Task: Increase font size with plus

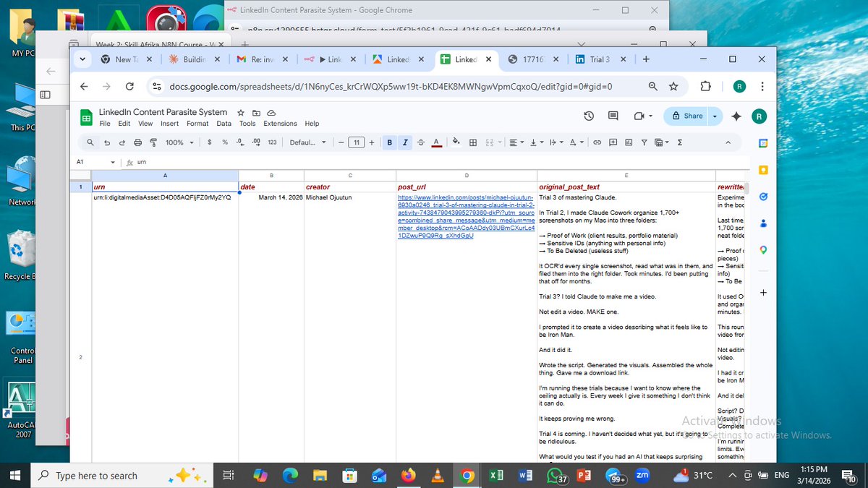Action: click(x=372, y=142)
